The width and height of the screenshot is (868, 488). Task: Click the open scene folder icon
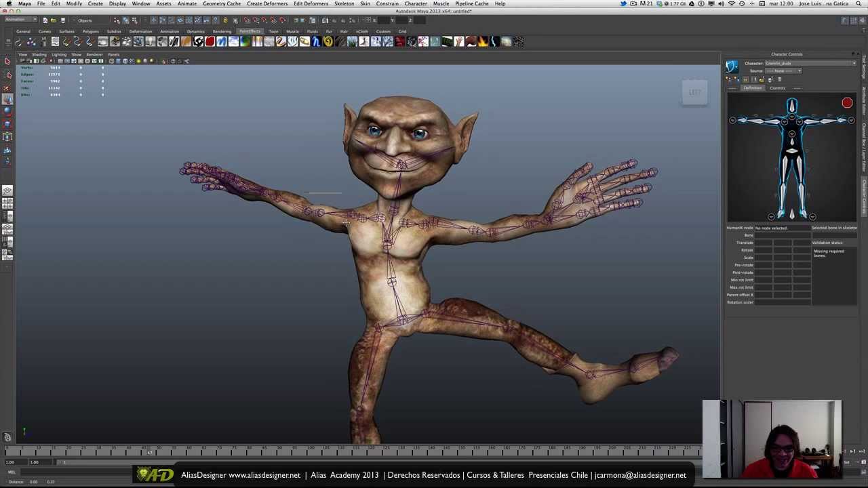point(54,20)
